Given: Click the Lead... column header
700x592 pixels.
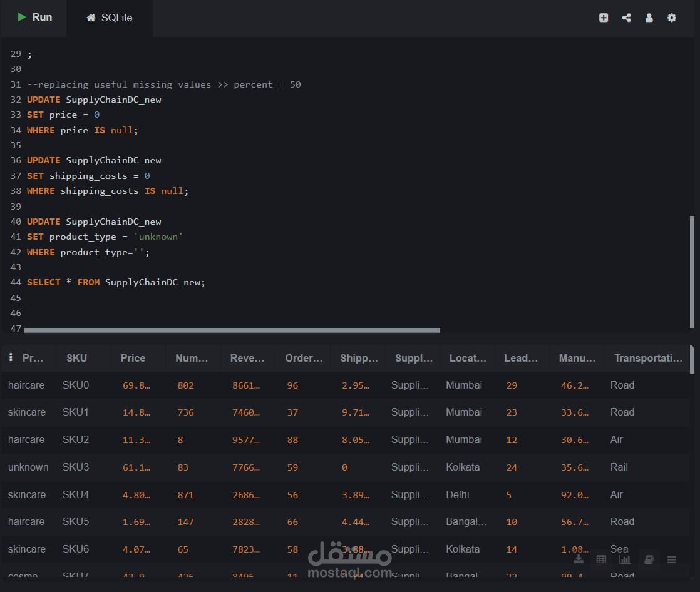Looking at the screenshot, I should point(520,358).
